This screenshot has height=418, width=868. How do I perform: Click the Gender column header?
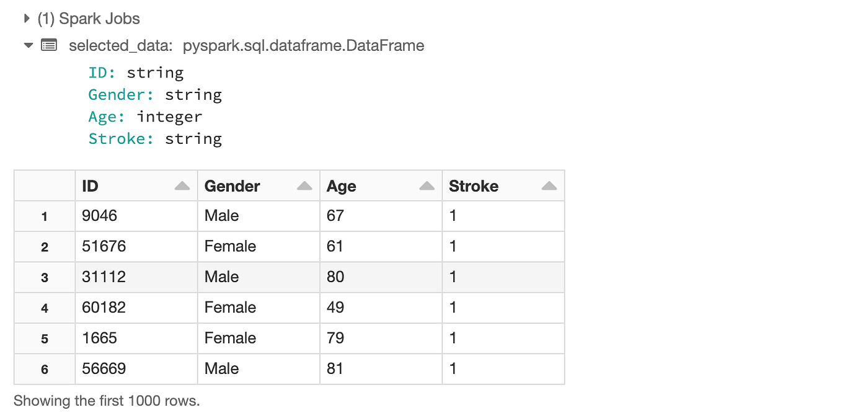[232, 185]
